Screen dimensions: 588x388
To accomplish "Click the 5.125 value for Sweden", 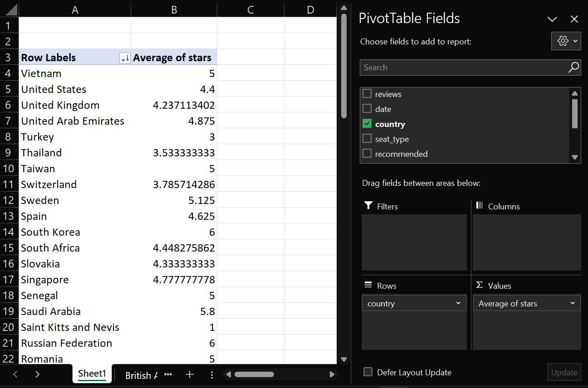I will point(174,200).
